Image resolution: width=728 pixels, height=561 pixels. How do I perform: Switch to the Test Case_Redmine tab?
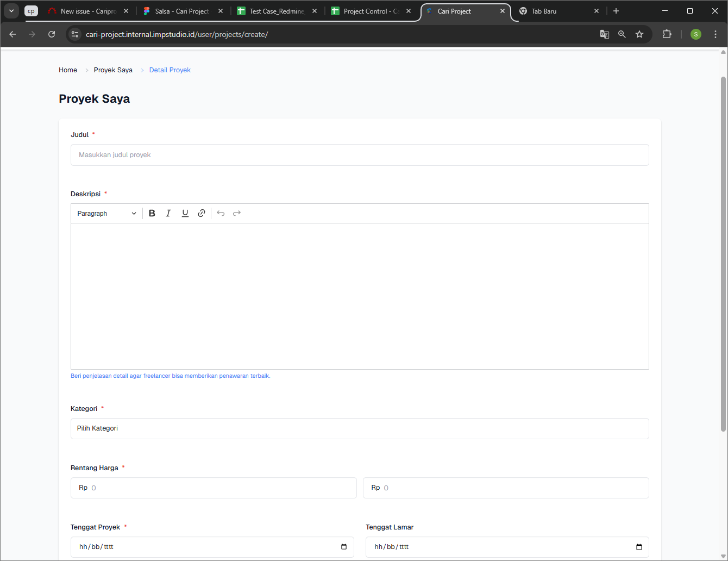(277, 11)
